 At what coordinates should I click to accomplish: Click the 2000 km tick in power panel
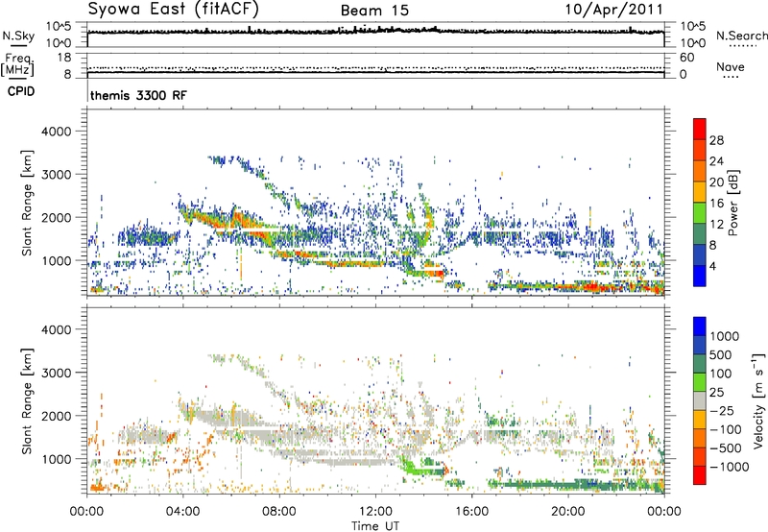(x=57, y=217)
